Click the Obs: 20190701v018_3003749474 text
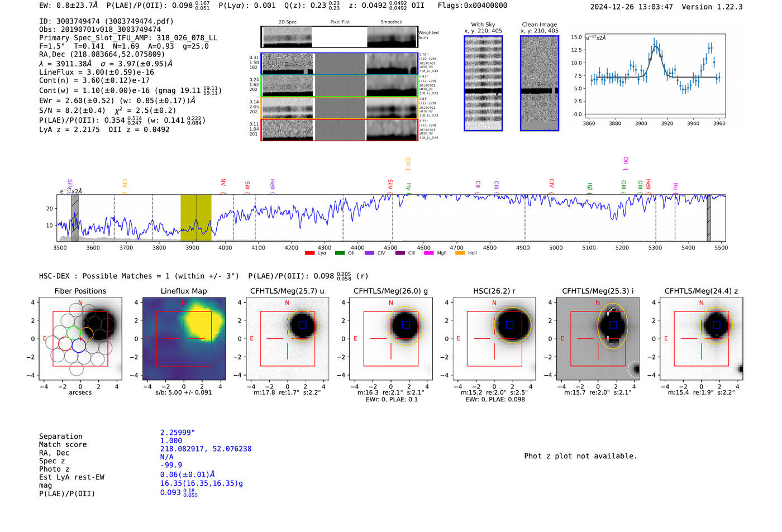The image size is (782, 532). 100,30
